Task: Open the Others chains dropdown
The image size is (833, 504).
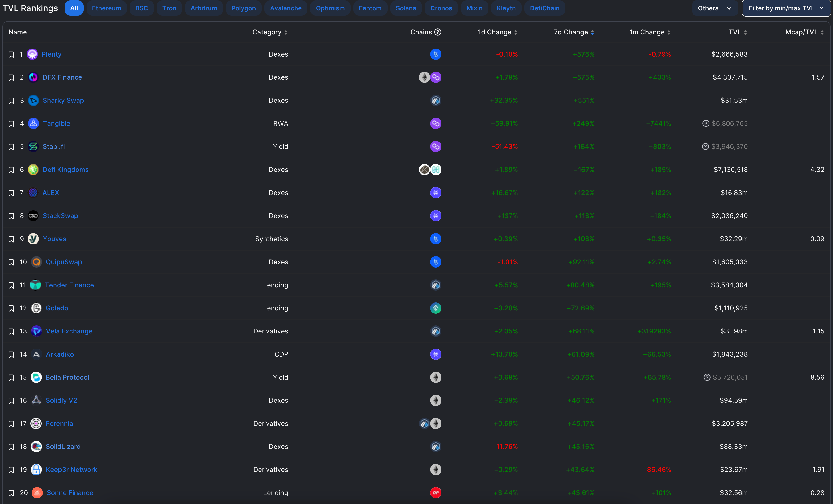Action: tap(714, 8)
